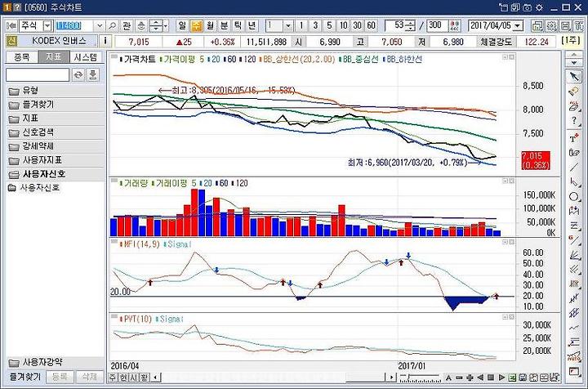Screen dimensions: 588x389
Task: Select the arrow pointer drawing tool
Action: tap(574, 78)
